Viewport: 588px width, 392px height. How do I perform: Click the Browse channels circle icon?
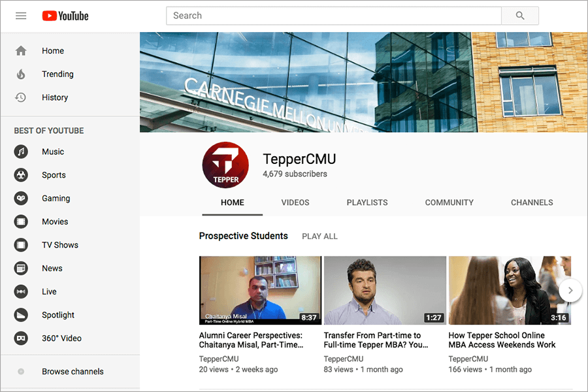coord(21,371)
